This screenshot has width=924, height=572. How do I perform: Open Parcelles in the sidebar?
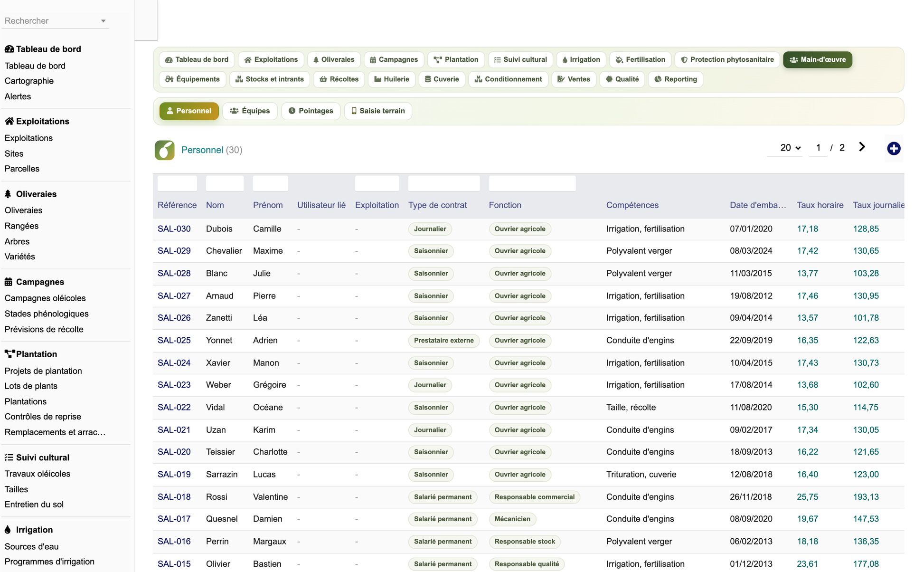(22, 169)
